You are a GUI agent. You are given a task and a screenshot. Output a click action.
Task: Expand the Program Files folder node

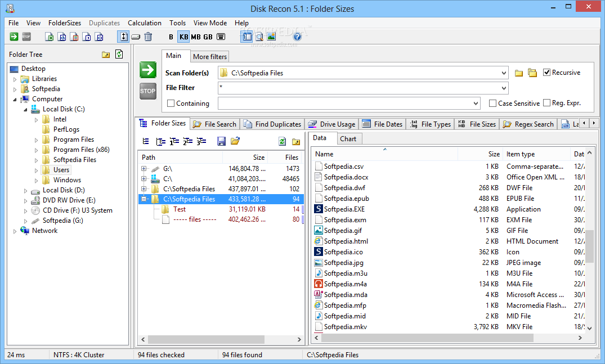[x=36, y=140]
